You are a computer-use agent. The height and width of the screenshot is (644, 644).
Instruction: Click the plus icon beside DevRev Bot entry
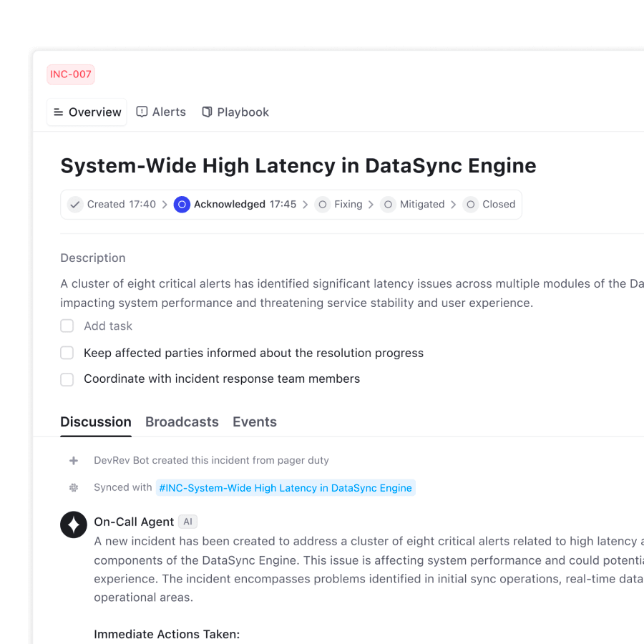click(x=73, y=460)
